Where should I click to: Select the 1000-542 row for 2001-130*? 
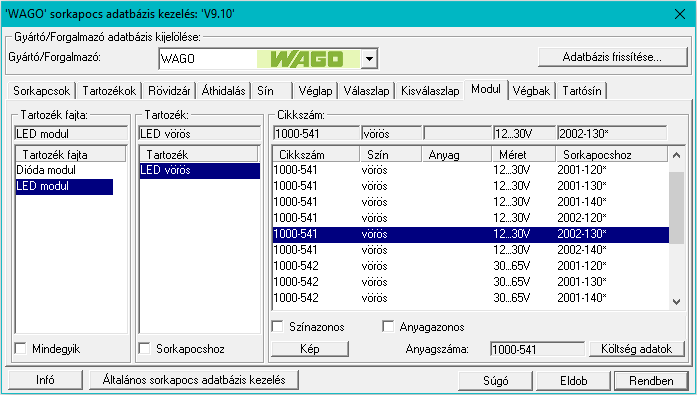[x=470, y=282]
